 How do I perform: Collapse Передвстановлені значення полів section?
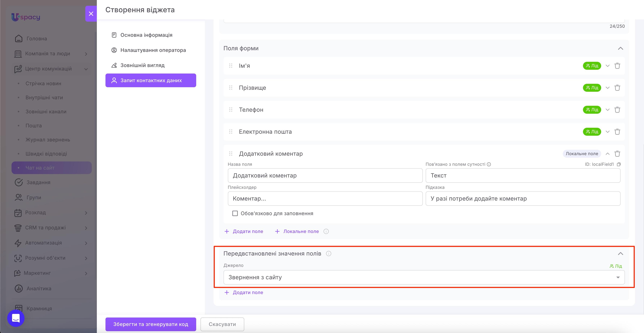tap(620, 254)
